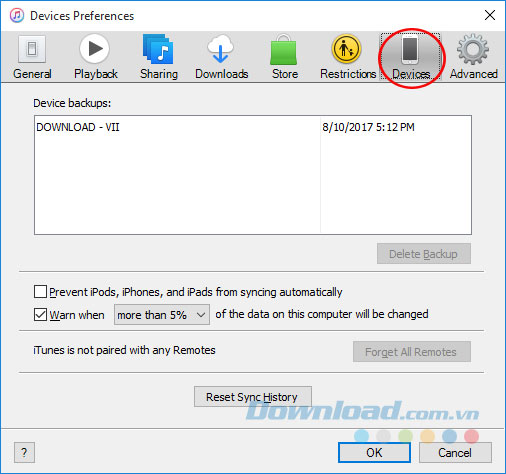Click the Delete Backup button

pos(424,254)
